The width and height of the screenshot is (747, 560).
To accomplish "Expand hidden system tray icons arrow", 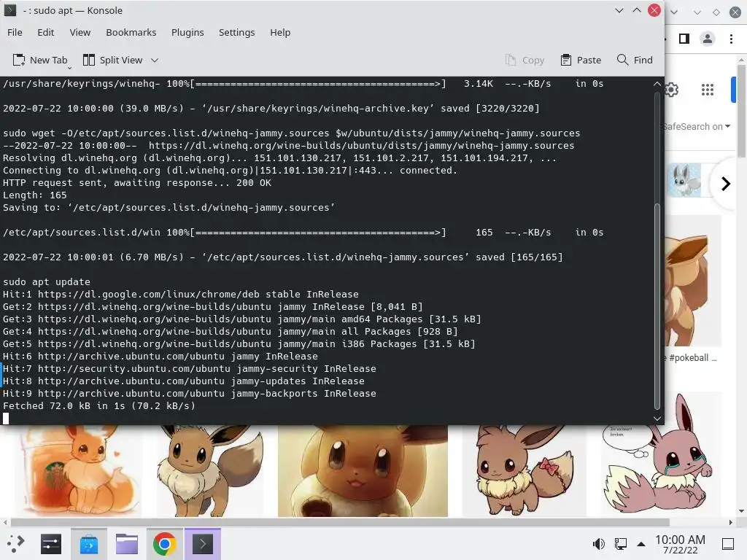I will tap(641, 544).
